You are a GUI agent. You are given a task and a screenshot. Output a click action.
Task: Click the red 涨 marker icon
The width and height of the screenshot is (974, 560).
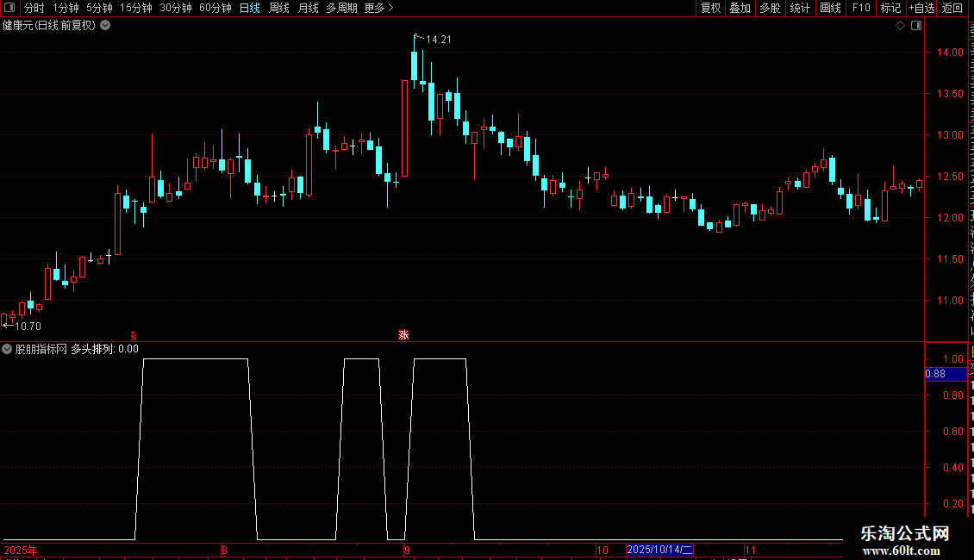(403, 335)
